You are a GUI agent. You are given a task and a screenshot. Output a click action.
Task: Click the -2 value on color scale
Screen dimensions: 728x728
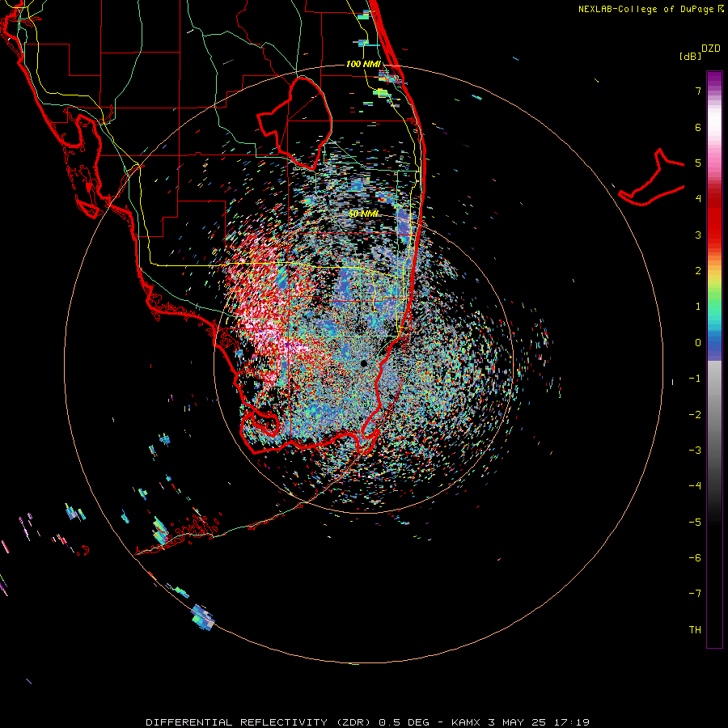click(x=695, y=415)
